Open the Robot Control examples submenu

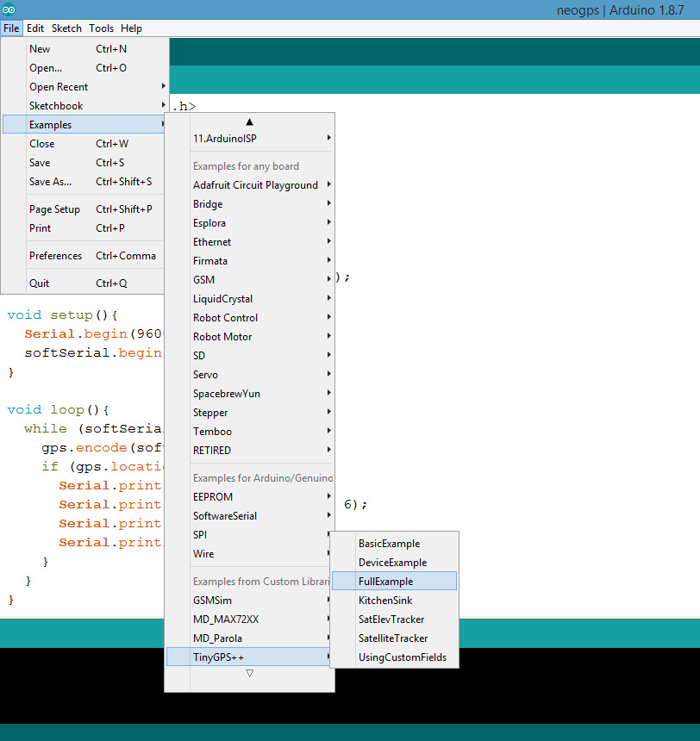tap(249, 318)
